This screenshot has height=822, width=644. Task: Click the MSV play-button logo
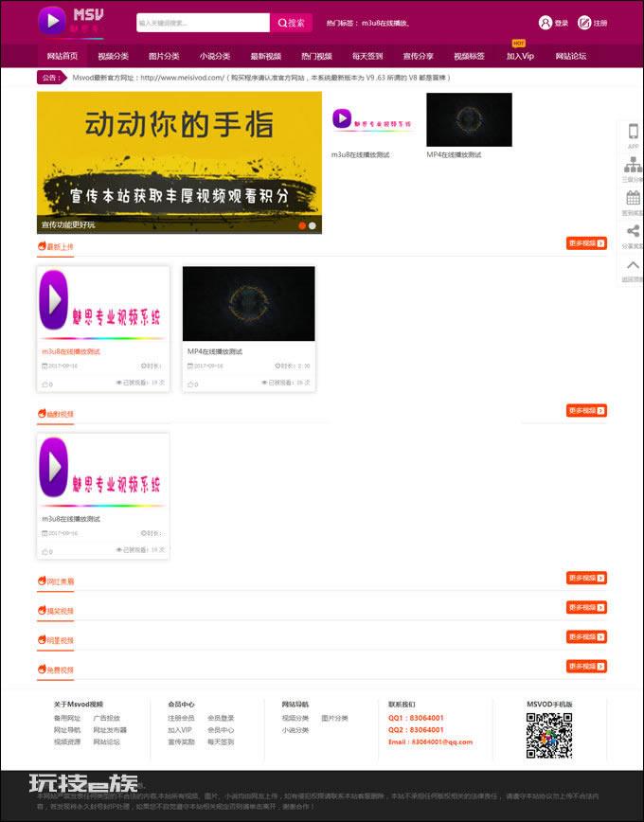(x=52, y=21)
